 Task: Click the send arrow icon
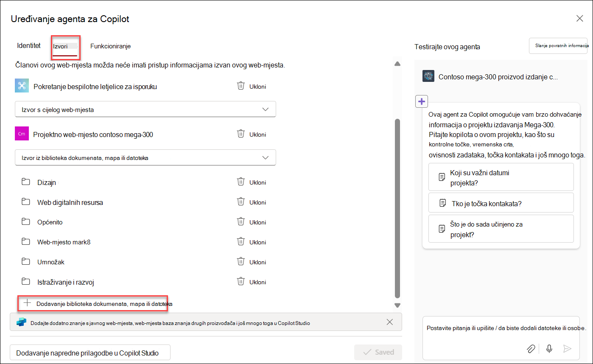click(x=567, y=349)
